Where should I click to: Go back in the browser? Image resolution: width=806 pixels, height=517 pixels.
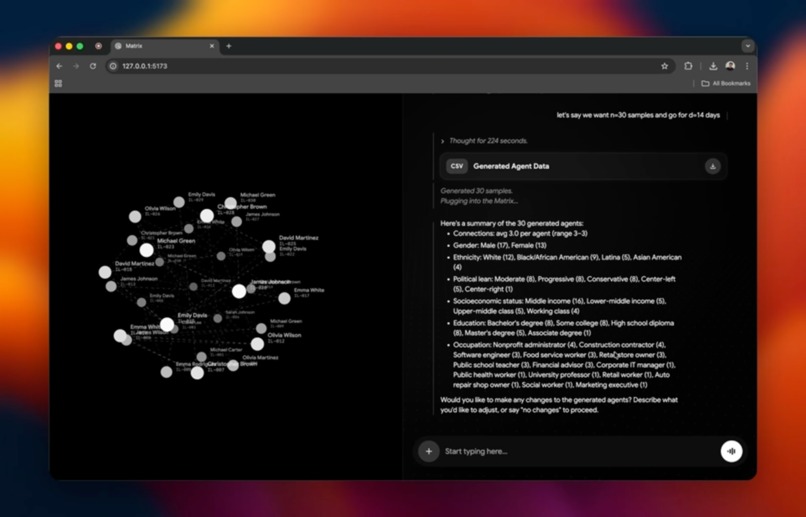click(60, 66)
